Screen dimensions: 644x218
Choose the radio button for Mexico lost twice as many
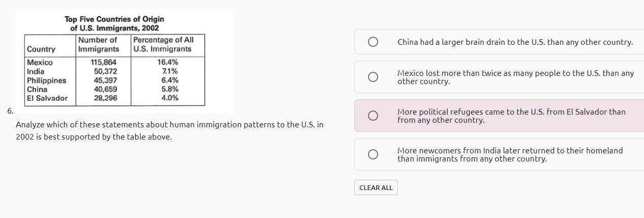(x=373, y=77)
